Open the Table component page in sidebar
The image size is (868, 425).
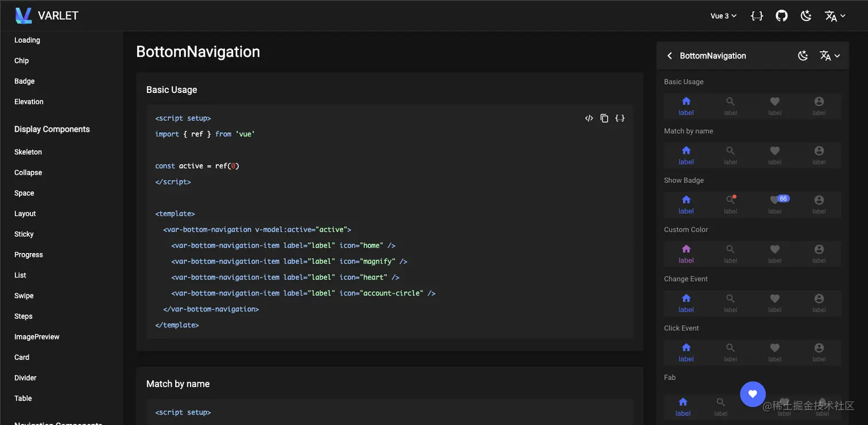click(23, 398)
